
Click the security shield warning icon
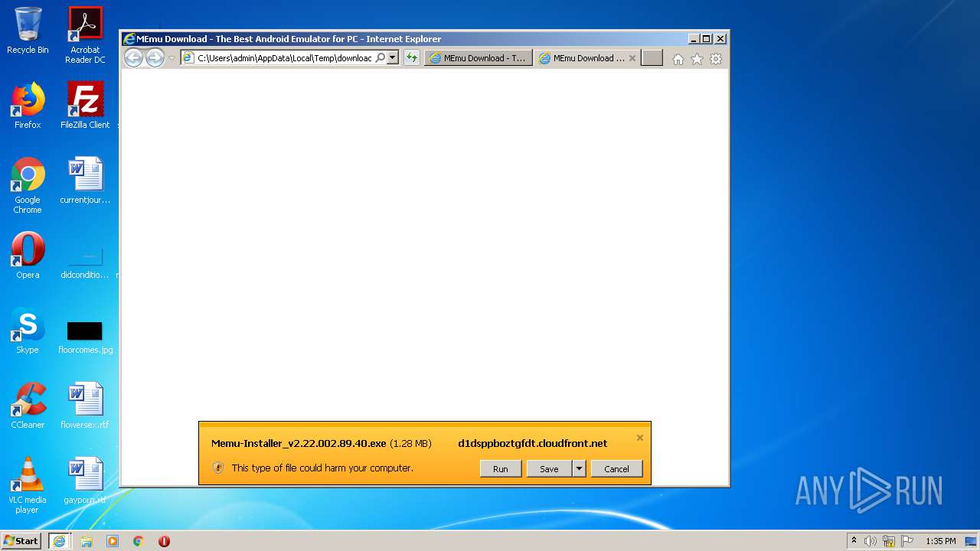click(217, 468)
